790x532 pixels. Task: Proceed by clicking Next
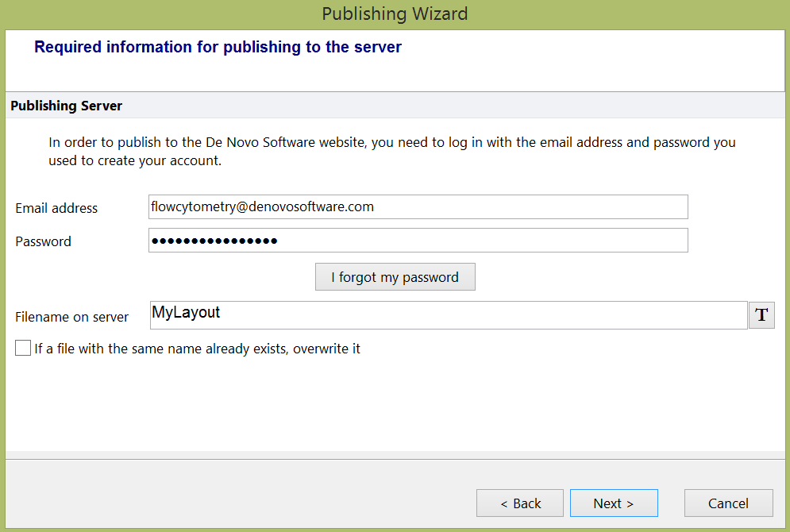pos(614,503)
